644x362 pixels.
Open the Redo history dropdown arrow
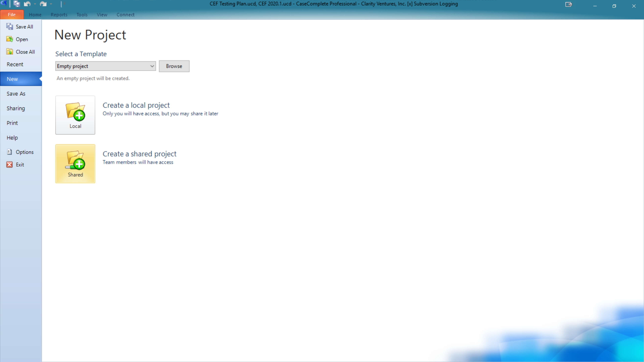pyautogui.click(x=51, y=4)
